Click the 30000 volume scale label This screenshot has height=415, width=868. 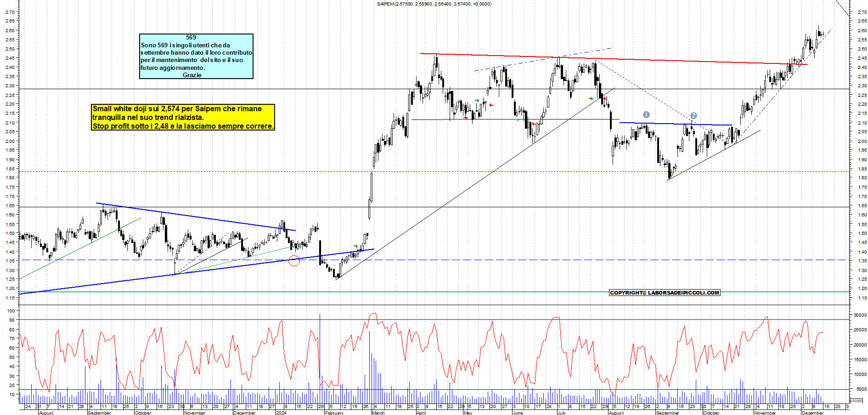(860, 315)
